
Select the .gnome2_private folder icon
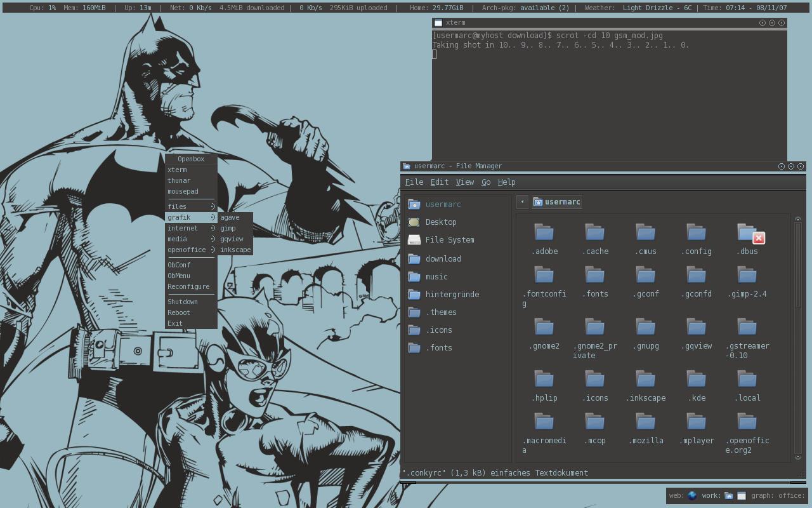click(x=595, y=327)
